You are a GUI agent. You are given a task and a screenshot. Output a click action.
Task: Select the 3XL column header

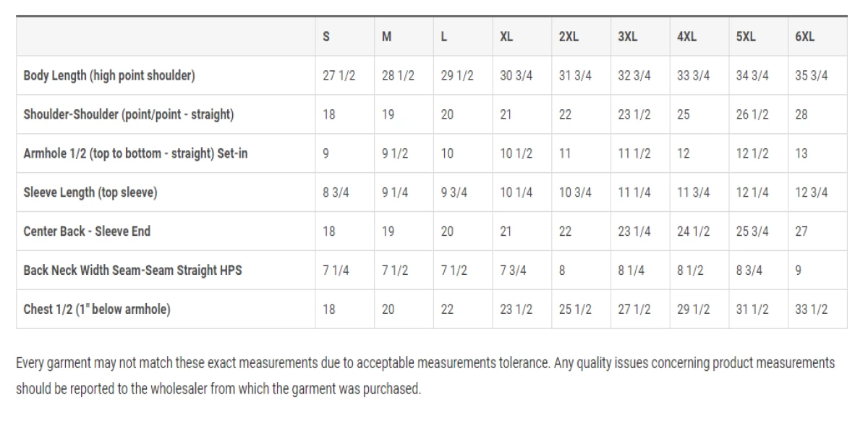coord(627,37)
